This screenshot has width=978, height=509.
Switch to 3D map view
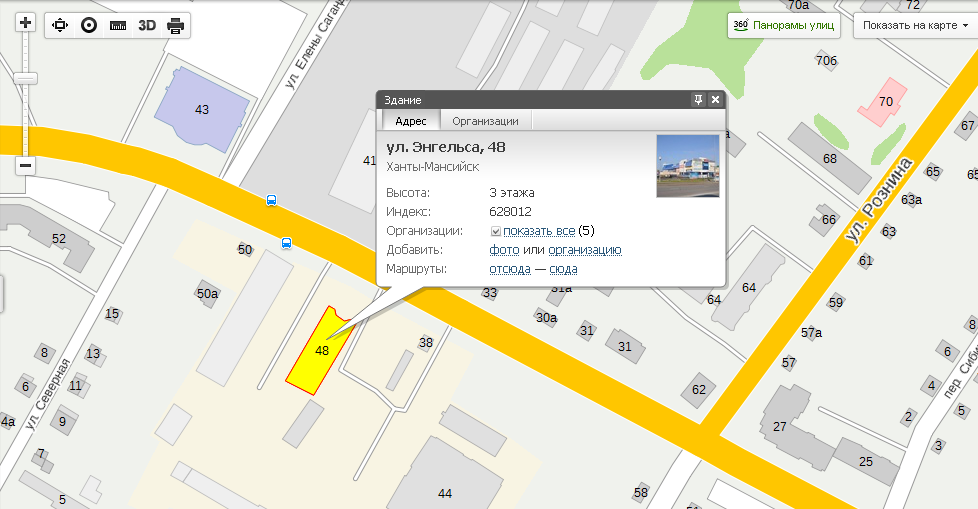pos(147,25)
